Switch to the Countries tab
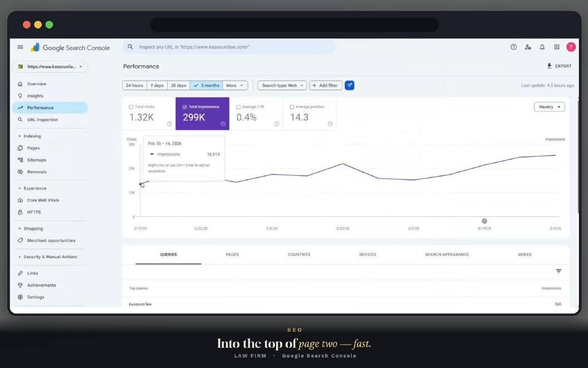The width and height of the screenshot is (588, 368). coord(299,254)
